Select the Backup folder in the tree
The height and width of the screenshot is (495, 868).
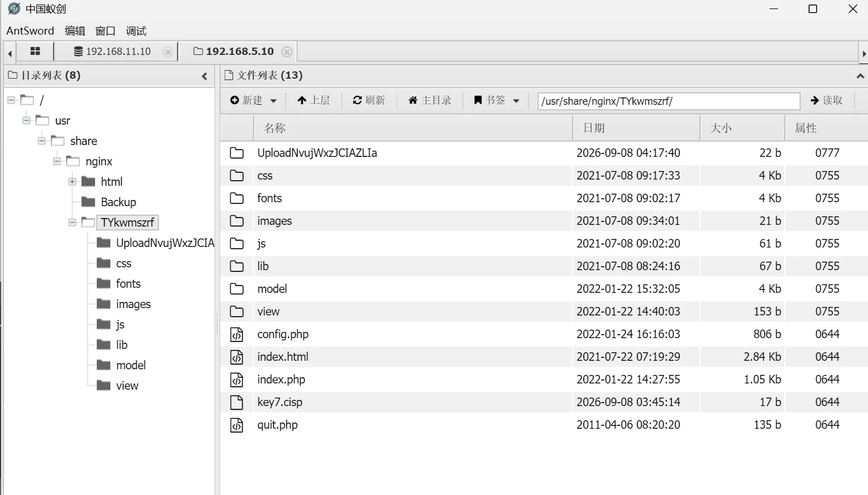click(118, 202)
